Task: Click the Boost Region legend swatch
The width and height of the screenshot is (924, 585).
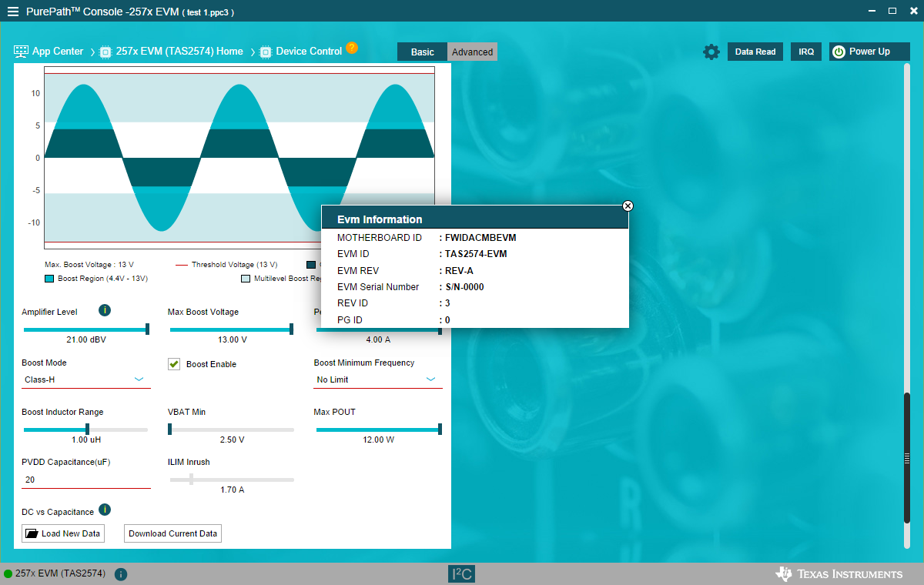Action: click(x=49, y=279)
